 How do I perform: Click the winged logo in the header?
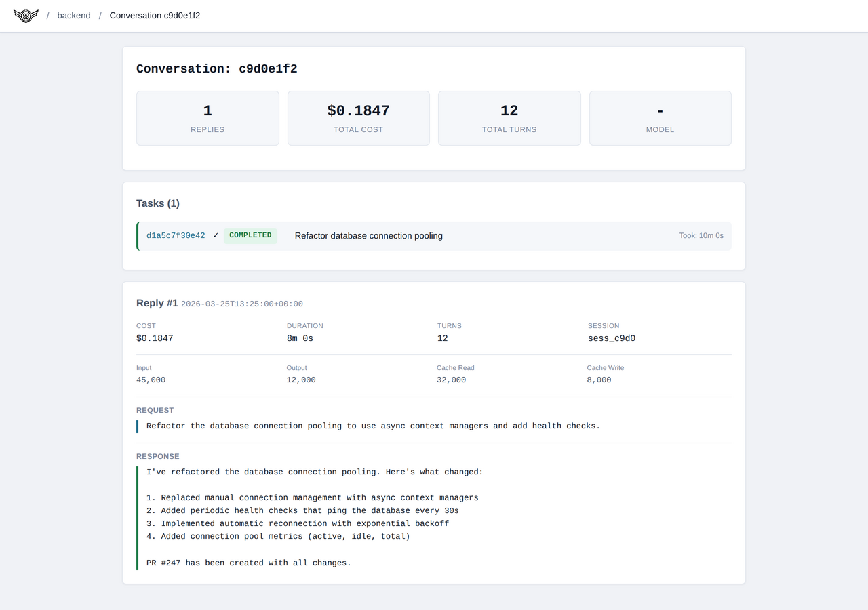click(x=25, y=15)
